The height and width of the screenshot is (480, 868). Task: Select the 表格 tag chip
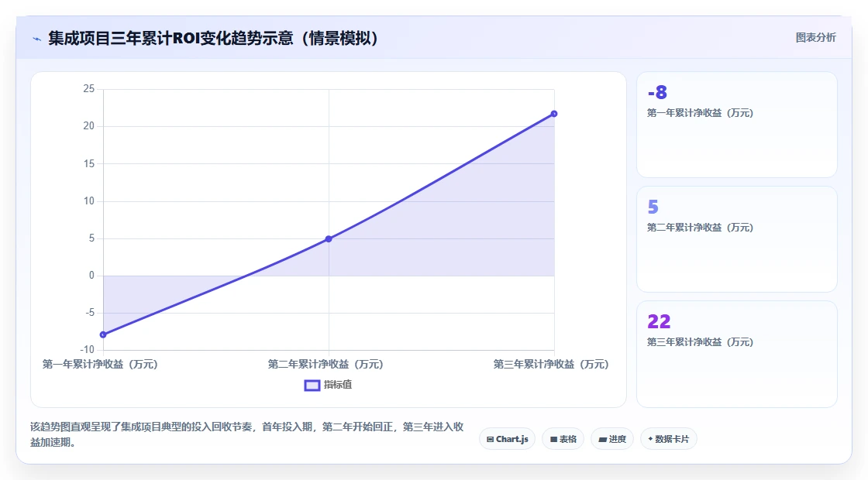point(563,439)
